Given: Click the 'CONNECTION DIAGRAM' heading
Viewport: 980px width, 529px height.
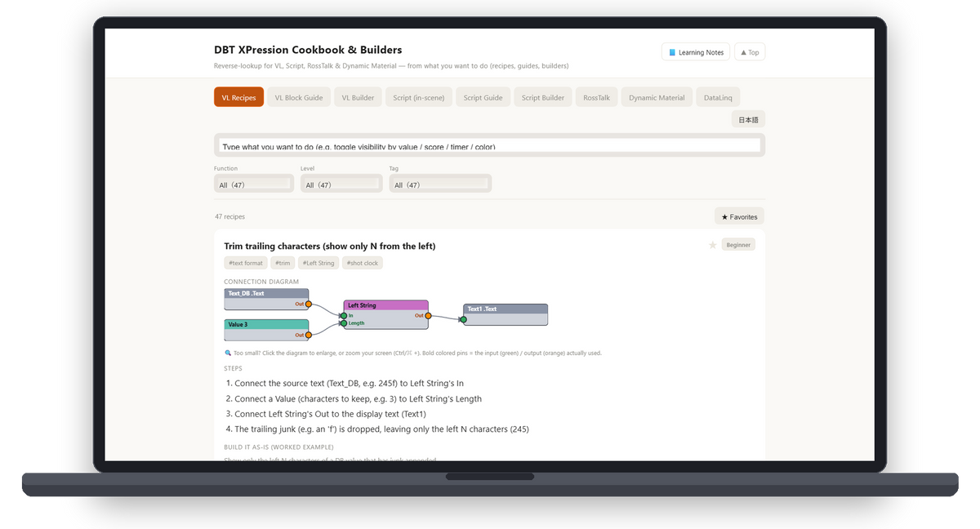Looking at the screenshot, I should [261, 282].
